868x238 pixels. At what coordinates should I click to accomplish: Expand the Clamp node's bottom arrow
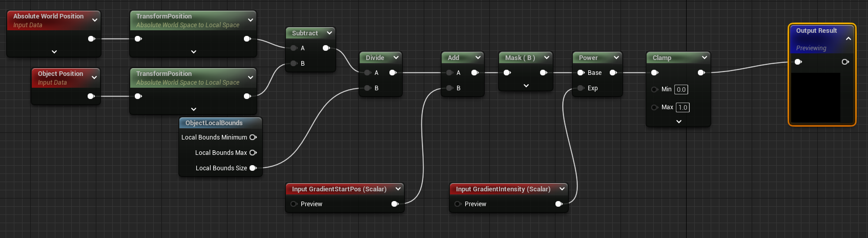(x=679, y=122)
